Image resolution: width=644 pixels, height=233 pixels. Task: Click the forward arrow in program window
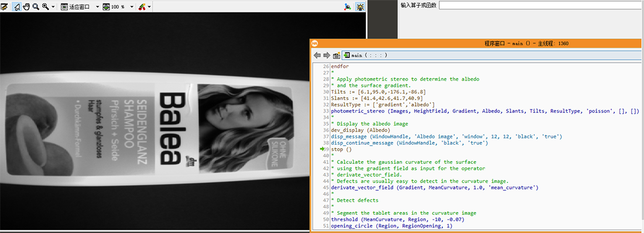[x=327, y=55]
